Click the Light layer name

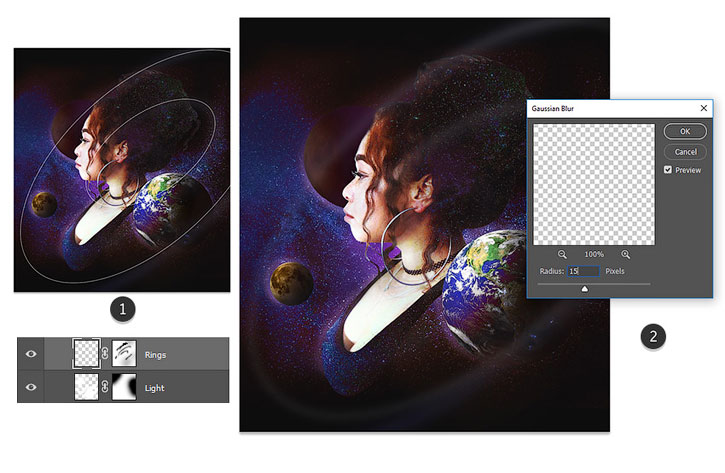(x=154, y=388)
